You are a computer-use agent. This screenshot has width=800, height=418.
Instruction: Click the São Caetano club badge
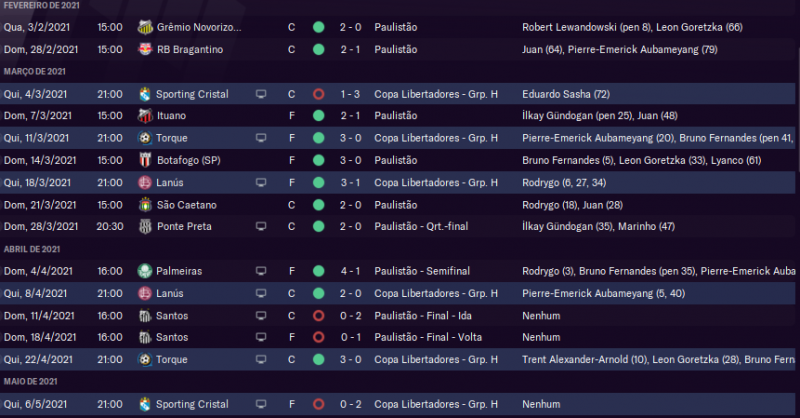(145, 204)
